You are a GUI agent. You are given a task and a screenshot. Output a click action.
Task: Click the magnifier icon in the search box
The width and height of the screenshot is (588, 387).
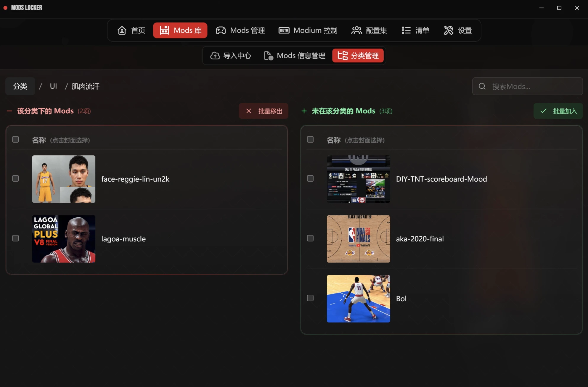pos(482,86)
